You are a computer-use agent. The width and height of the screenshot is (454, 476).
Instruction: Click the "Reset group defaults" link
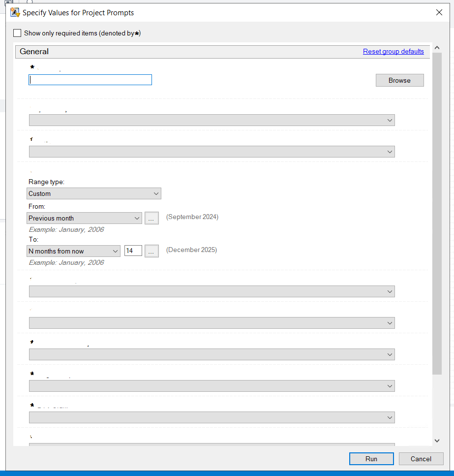coord(393,51)
